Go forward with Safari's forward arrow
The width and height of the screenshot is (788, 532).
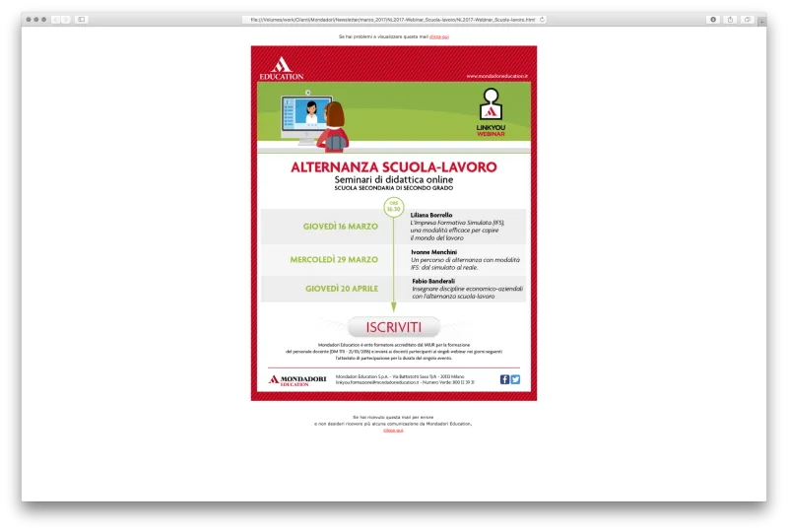66,20
